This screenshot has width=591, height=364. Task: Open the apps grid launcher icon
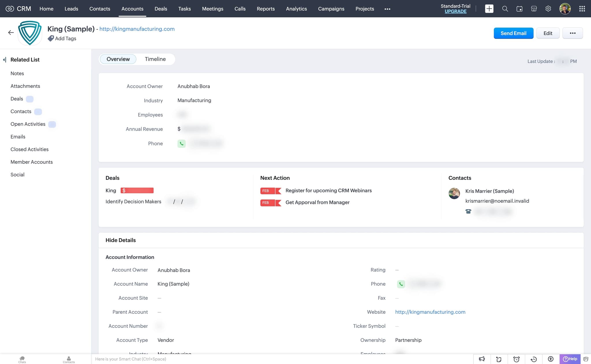(x=582, y=9)
